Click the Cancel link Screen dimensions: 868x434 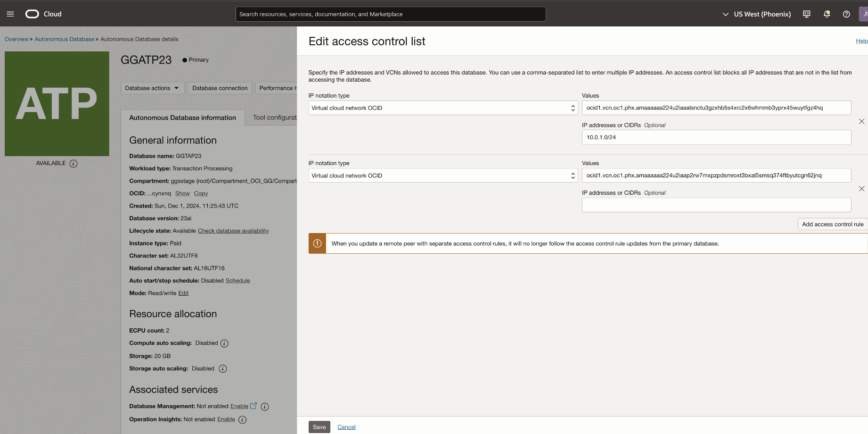coord(346,427)
